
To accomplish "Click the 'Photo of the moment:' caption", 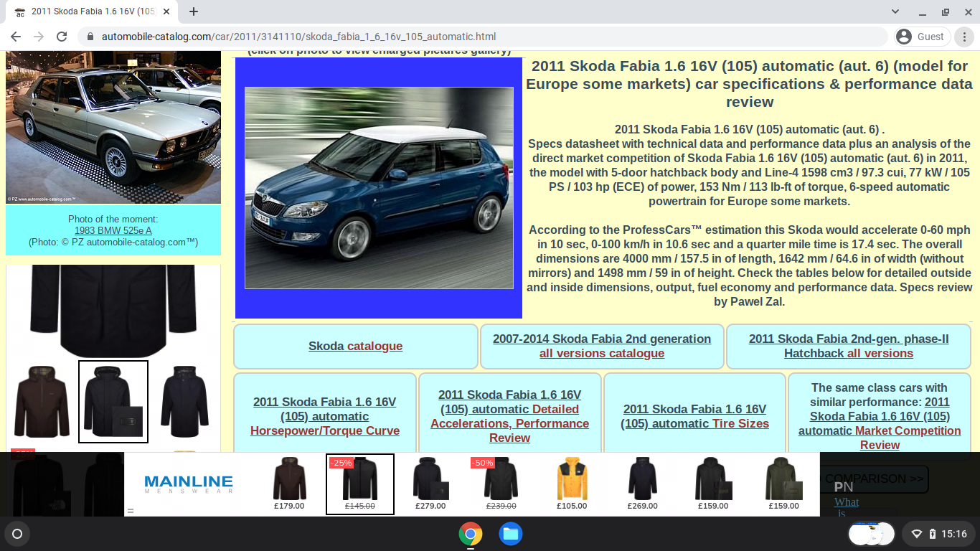I will [x=113, y=219].
